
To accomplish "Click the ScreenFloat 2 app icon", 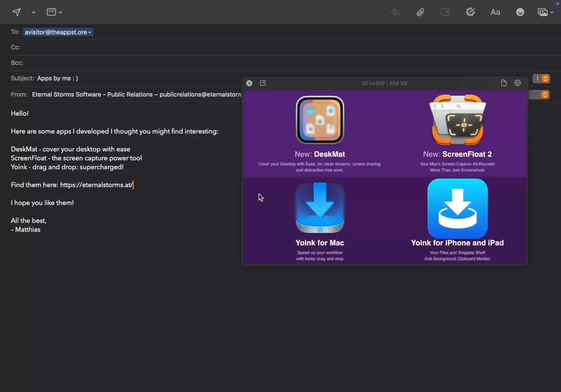I will click(457, 120).
